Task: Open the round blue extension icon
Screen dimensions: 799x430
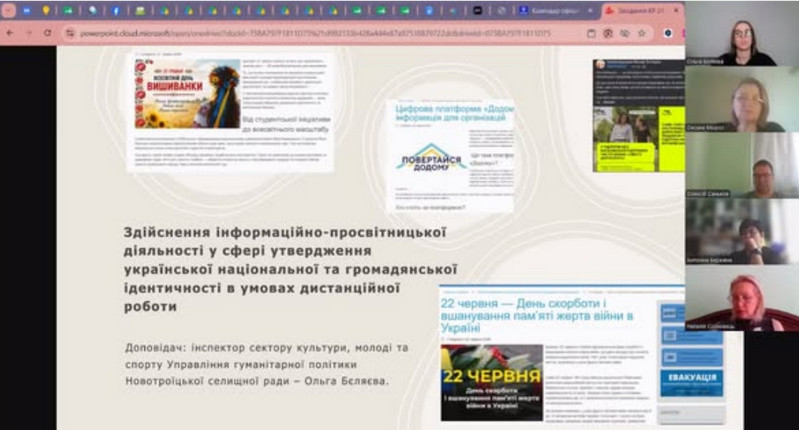Action: coord(668,33)
